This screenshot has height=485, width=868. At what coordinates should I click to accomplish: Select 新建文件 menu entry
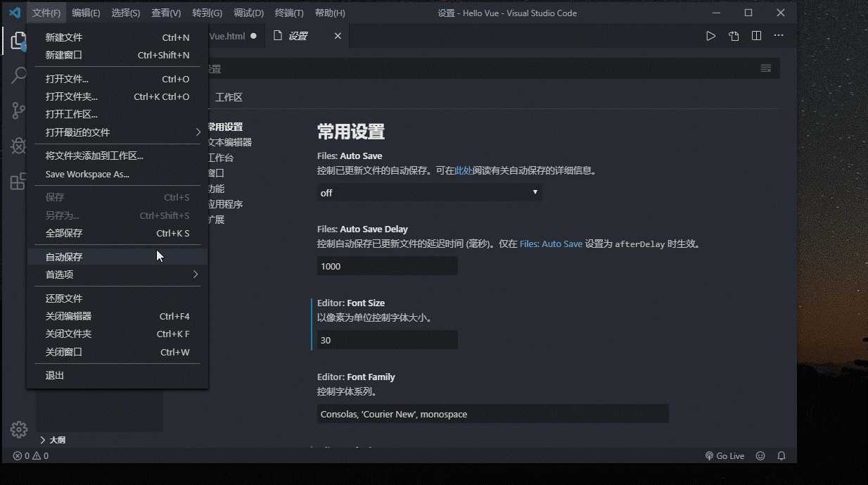point(117,37)
